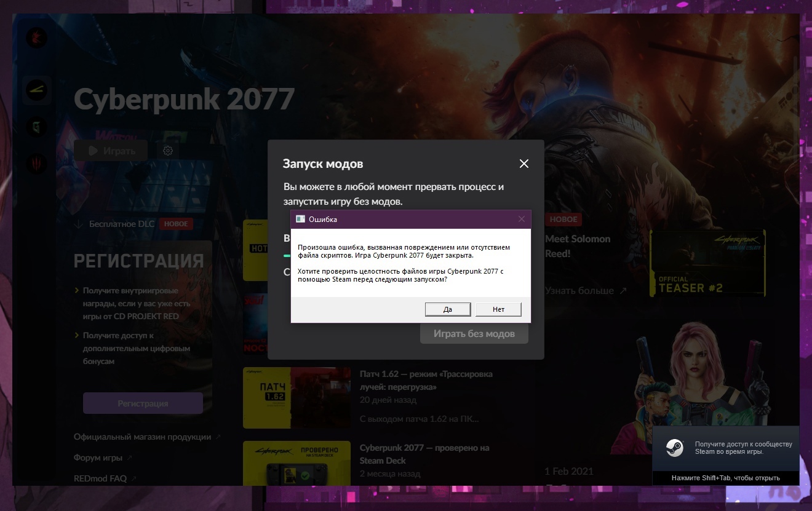Screen dimensions: 812x511
Task: Open the Gwent game icon in the sidebar
Action: tap(36, 128)
